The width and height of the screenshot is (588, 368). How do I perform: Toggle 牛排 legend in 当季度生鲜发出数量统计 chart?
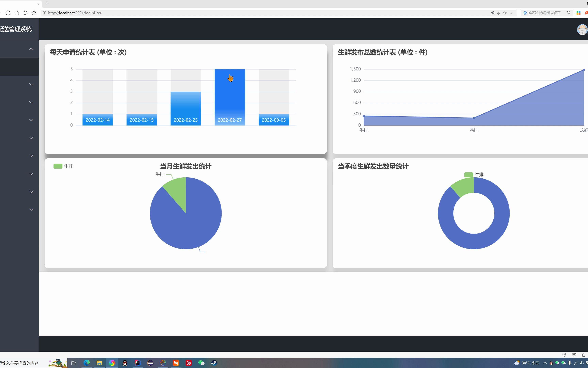click(x=473, y=175)
